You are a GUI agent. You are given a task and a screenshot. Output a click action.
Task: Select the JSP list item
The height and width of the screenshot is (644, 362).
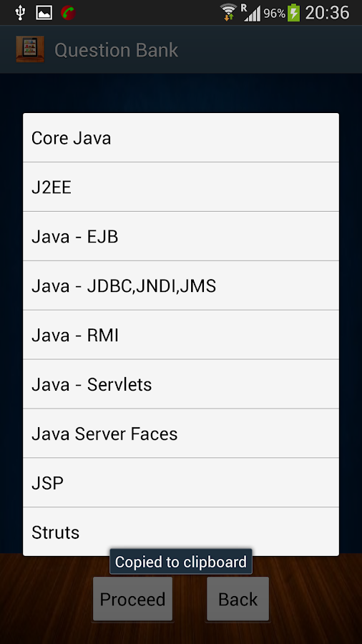(181, 483)
